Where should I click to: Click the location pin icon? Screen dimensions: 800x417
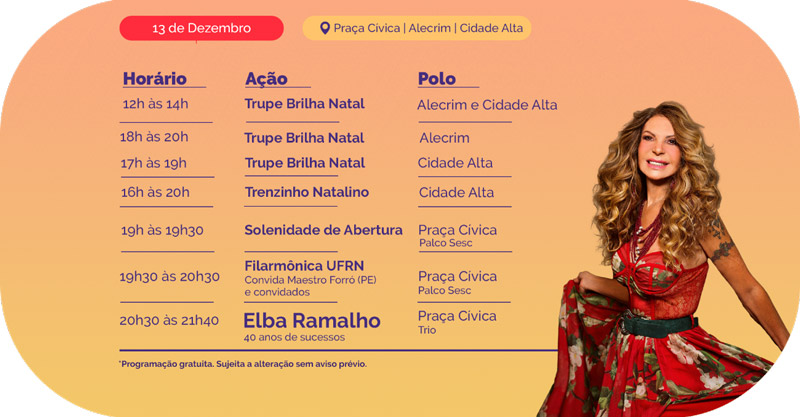point(324,28)
